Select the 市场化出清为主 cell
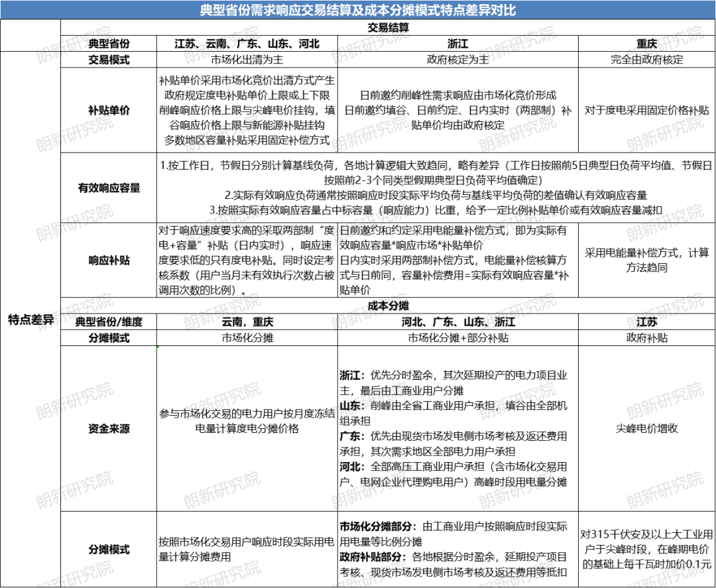 click(x=247, y=60)
